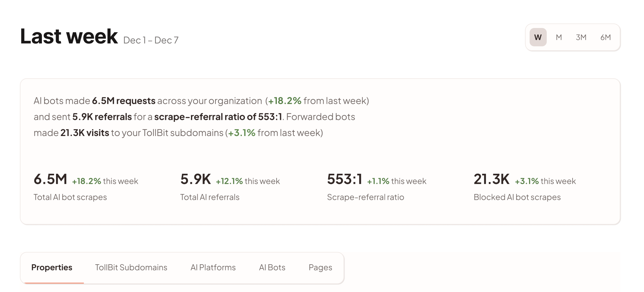
Task: Open the Properties tab
Action: [x=52, y=268]
